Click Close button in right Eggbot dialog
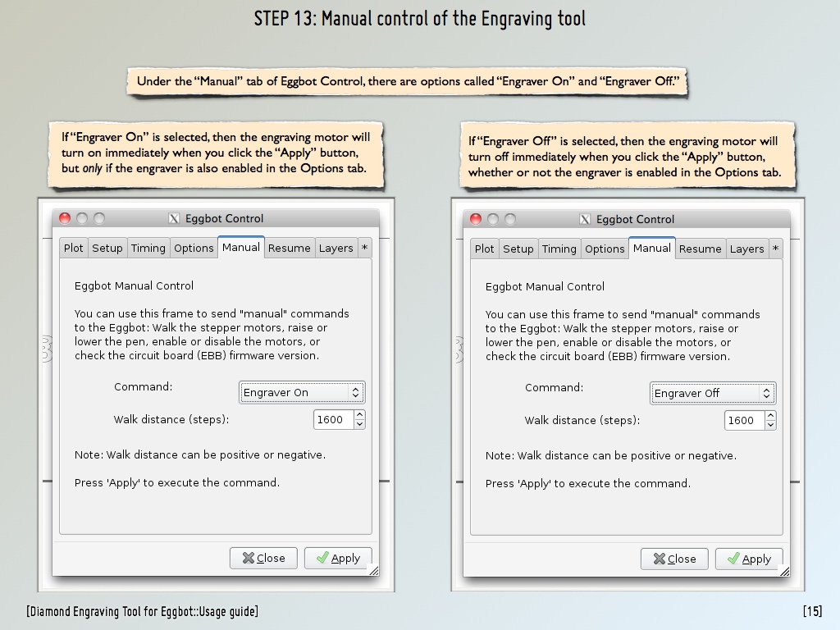 click(675, 559)
